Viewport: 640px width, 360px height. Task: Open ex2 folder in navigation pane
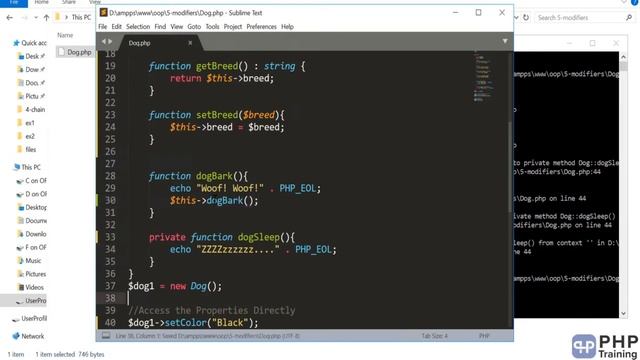27,136
